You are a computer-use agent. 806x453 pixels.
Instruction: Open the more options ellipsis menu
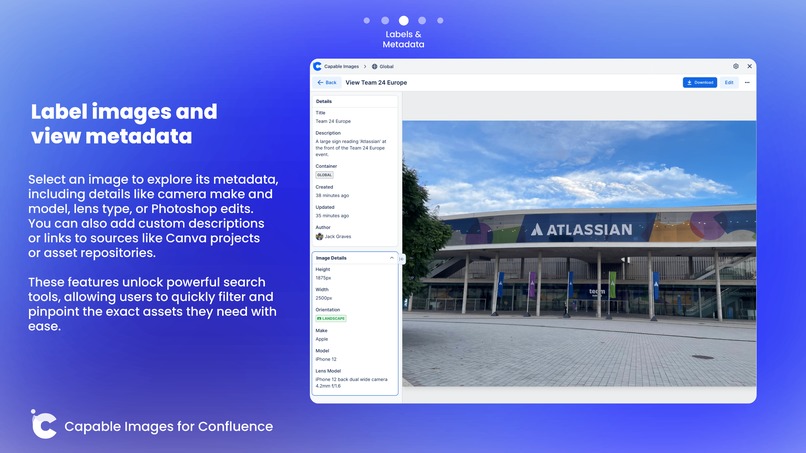[x=747, y=82]
